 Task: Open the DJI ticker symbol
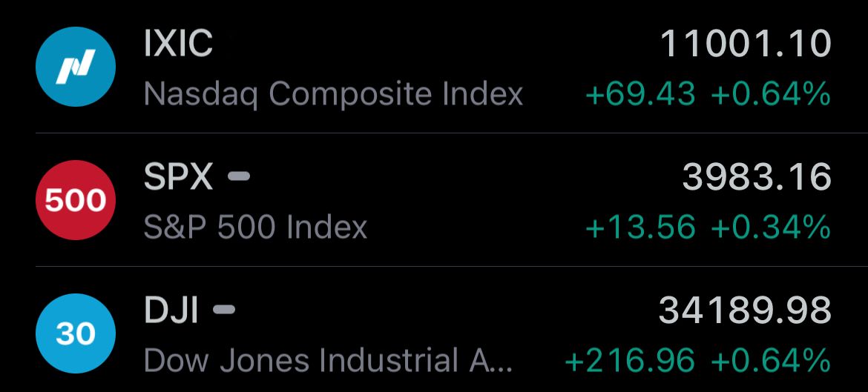[x=171, y=310]
